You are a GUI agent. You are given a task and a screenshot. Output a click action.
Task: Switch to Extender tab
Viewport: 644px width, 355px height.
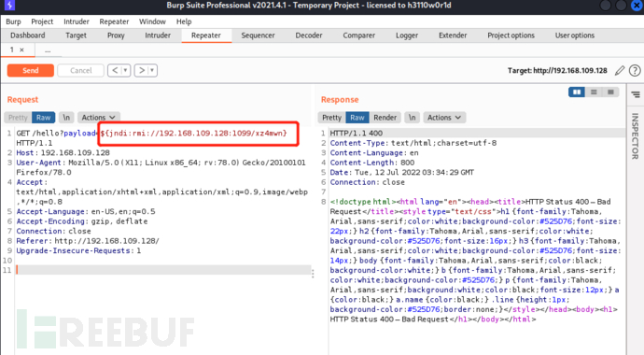point(453,35)
